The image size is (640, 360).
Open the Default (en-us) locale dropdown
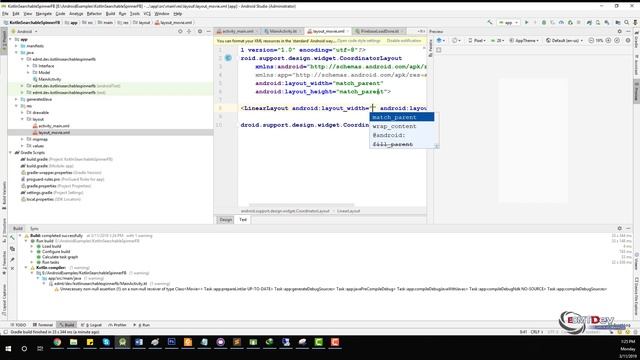click(x=564, y=40)
